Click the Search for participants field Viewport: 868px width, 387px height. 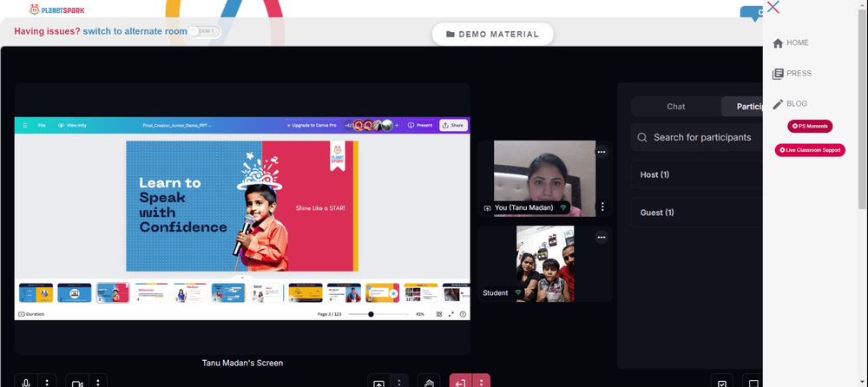(697, 137)
